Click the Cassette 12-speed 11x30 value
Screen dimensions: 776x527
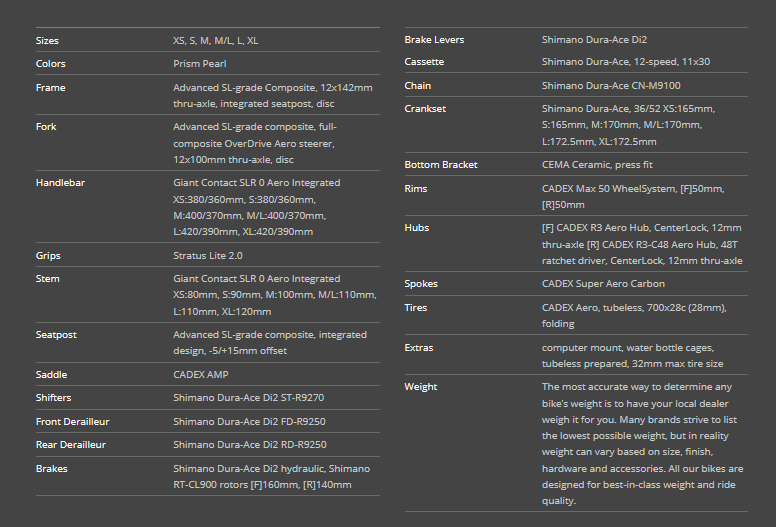[626, 62]
